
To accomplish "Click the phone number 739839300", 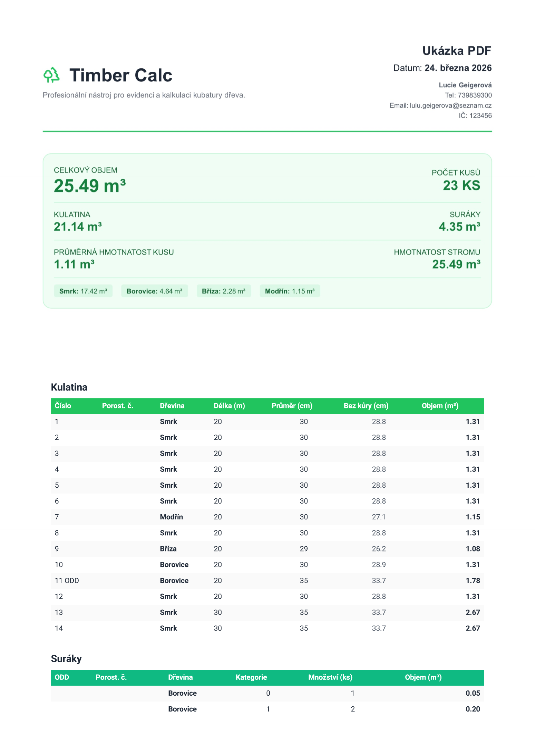I will click(475, 95).
